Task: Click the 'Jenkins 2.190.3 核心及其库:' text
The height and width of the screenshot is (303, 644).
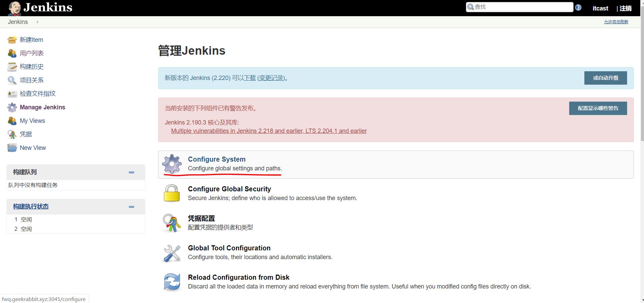Action: coord(202,122)
